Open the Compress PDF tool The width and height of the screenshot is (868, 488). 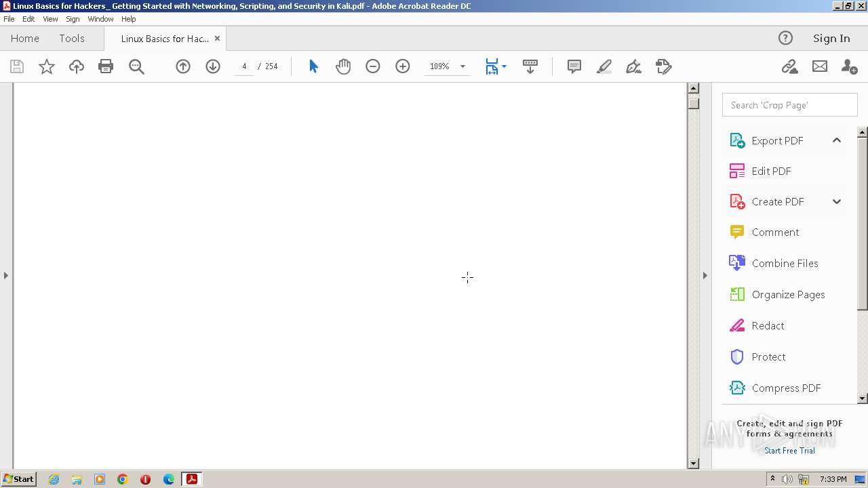786,388
